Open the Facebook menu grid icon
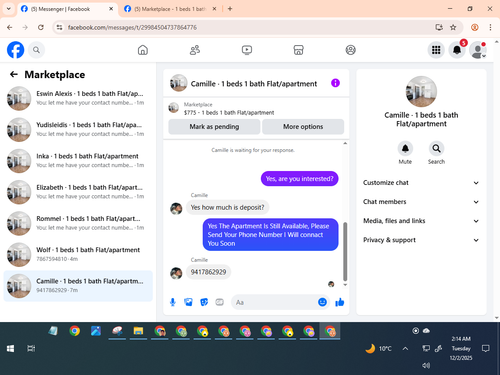The image size is (500, 375). [x=436, y=50]
